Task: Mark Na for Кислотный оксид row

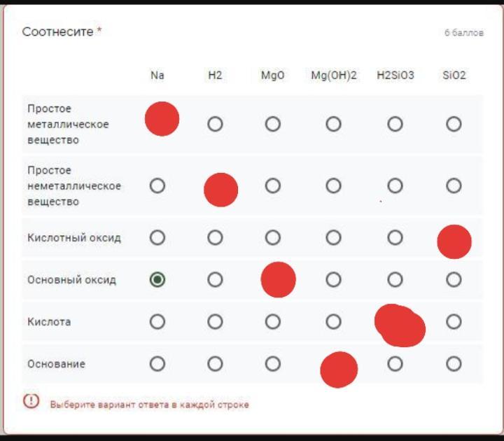Action: click(x=157, y=238)
